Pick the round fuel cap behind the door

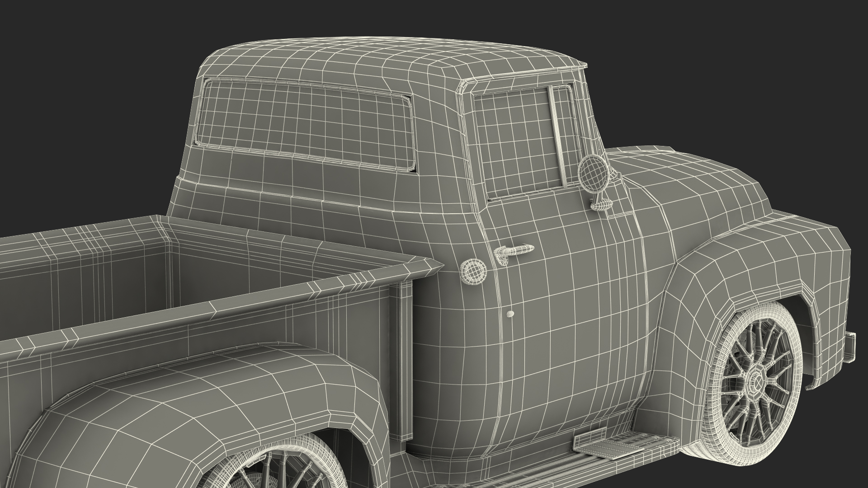[472, 271]
